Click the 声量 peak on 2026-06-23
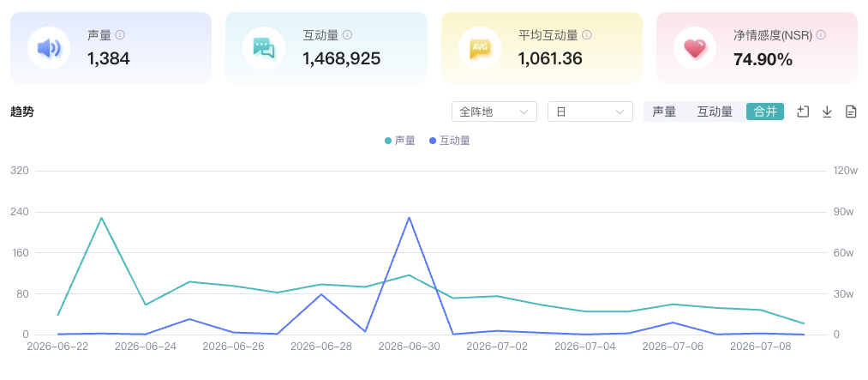 click(101, 218)
